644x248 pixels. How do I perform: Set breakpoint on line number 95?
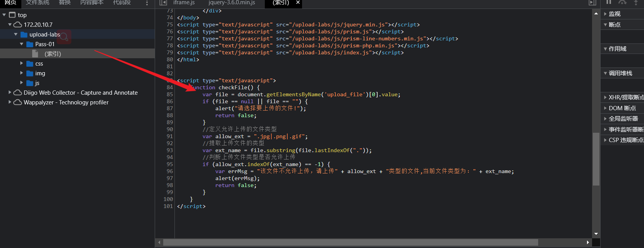pyautogui.click(x=170, y=164)
